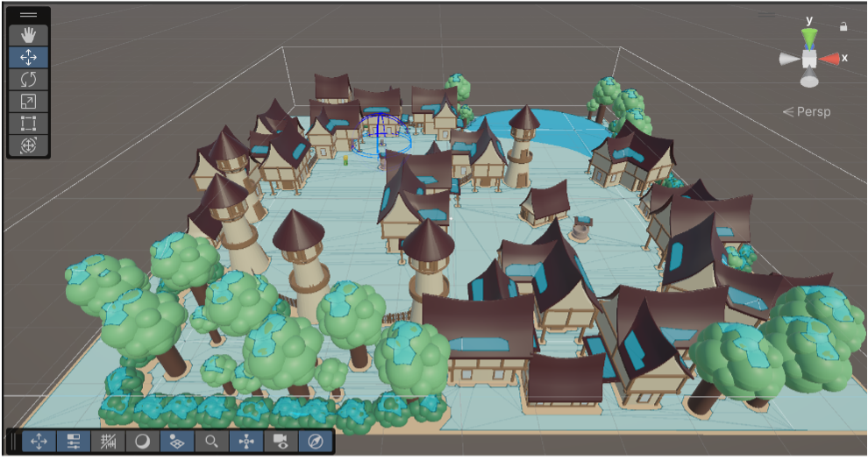Click the Persp projection label
This screenshot has width=868, height=460.
click(808, 112)
